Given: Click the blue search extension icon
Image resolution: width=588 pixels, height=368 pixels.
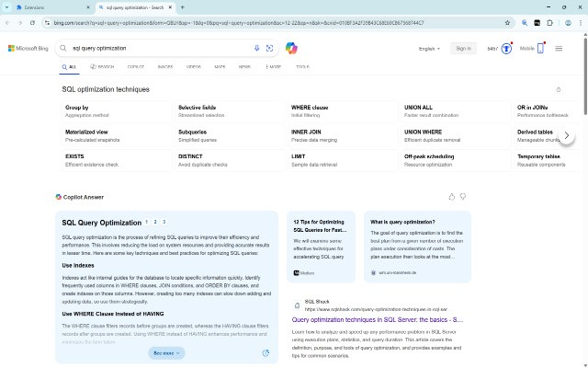Looking at the screenshot, I should tap(525, 23).
